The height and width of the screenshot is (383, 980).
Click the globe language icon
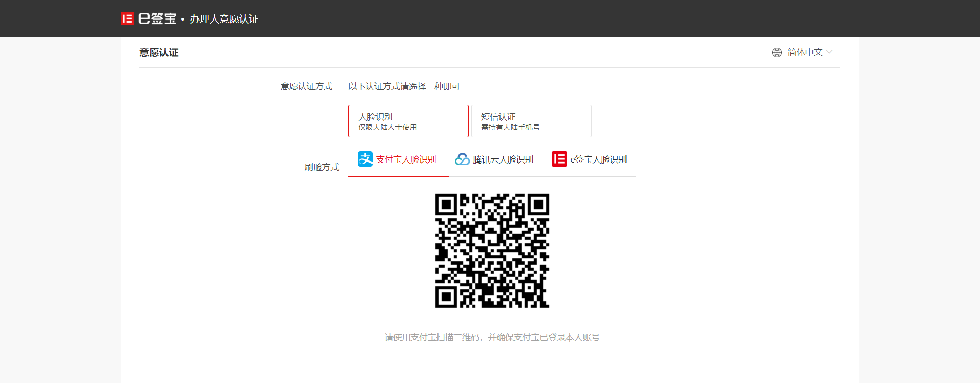pyautogui.click(x=777, y=52)
